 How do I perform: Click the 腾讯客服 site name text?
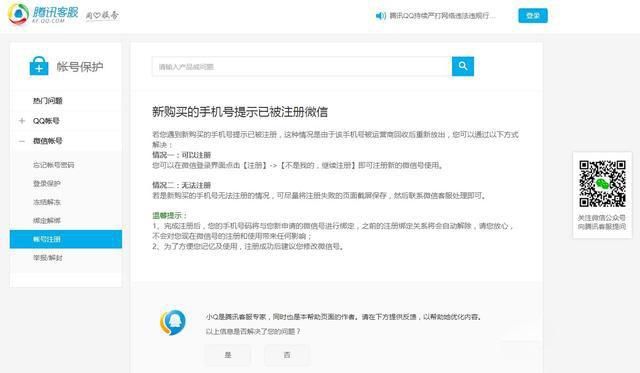point(56,12)
